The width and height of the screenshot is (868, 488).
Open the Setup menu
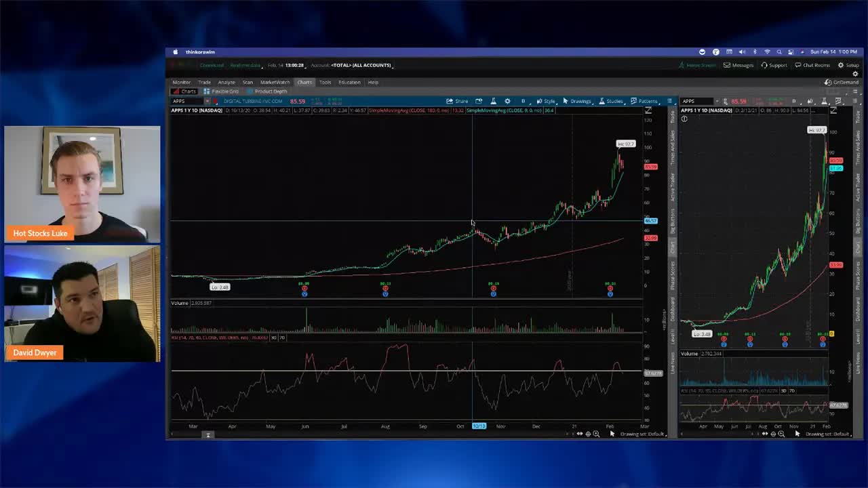pyautogui.click(x=848, y=65)
